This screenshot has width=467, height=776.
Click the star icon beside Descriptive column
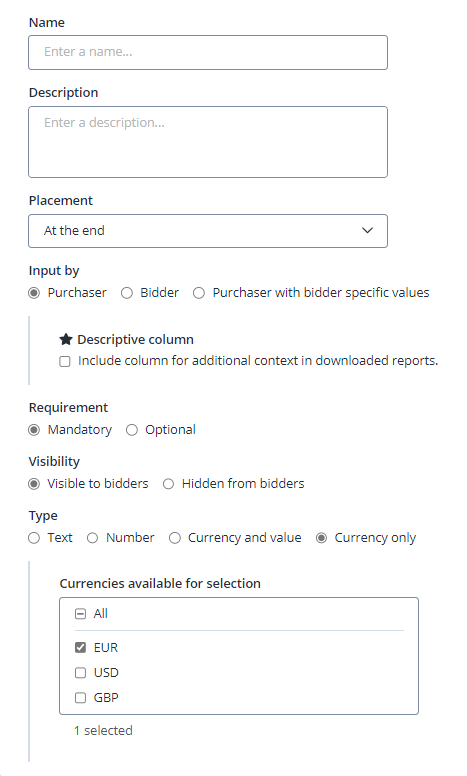[x=66, y=340]
